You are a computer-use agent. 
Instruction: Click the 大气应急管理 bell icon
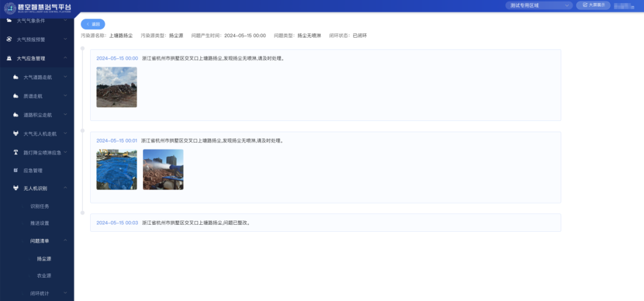[x=9, y=58]
